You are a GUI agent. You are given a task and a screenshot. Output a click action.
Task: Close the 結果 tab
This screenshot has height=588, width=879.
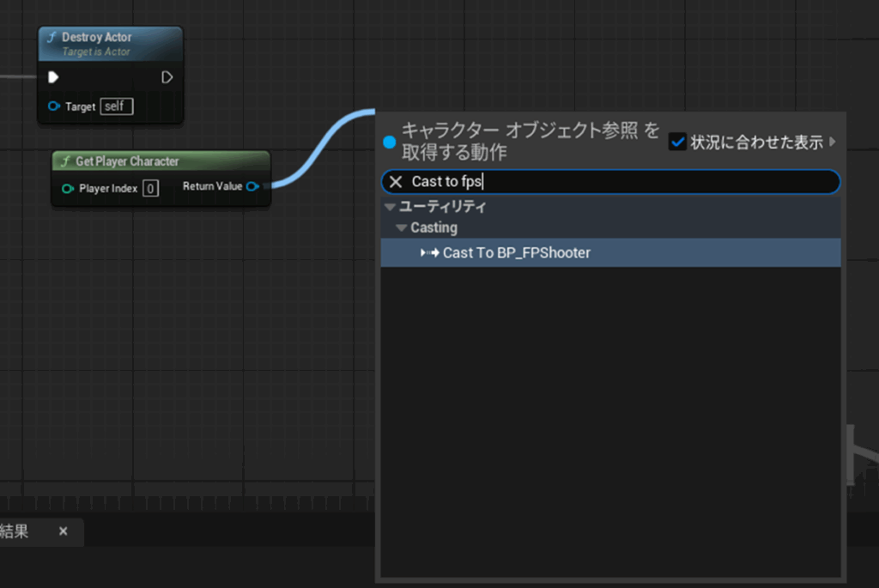pos(63,531)
